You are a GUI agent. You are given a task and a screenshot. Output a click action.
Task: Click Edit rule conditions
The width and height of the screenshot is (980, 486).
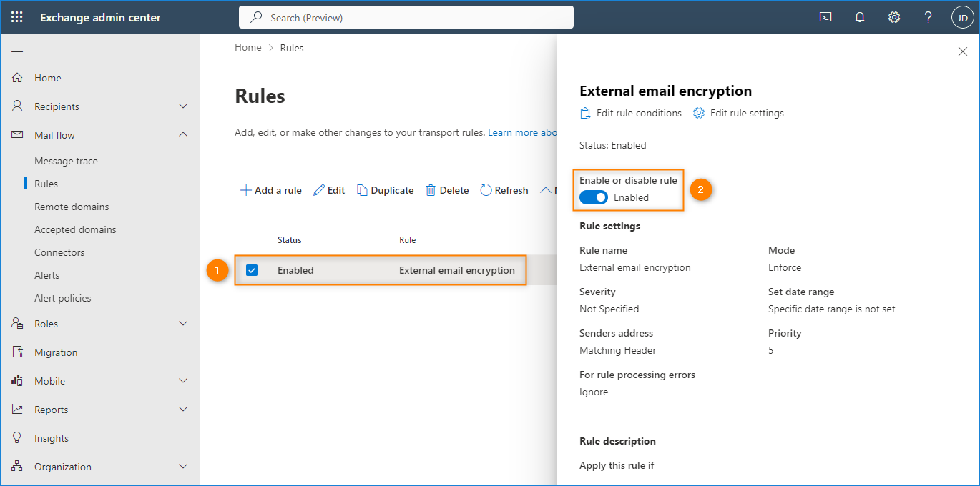tap(631, 113)
